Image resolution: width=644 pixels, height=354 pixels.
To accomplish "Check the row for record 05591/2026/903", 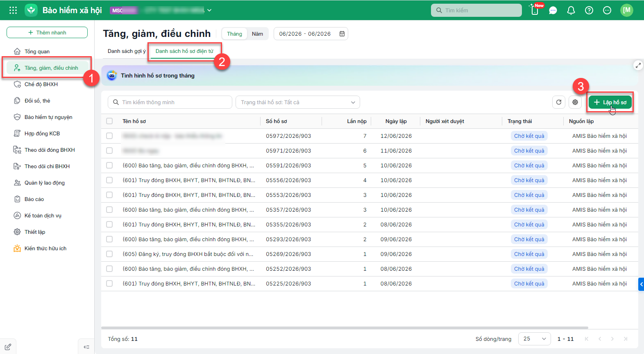I will click(x=109, y=165).
